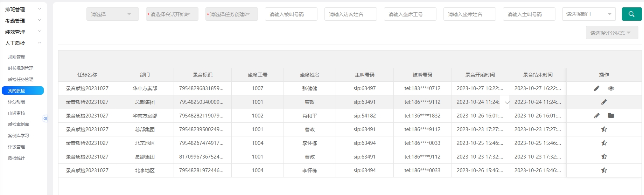
Task: Collapse the 人工质检 menu section
Action: pyautogui.click(x=23, y=43)
